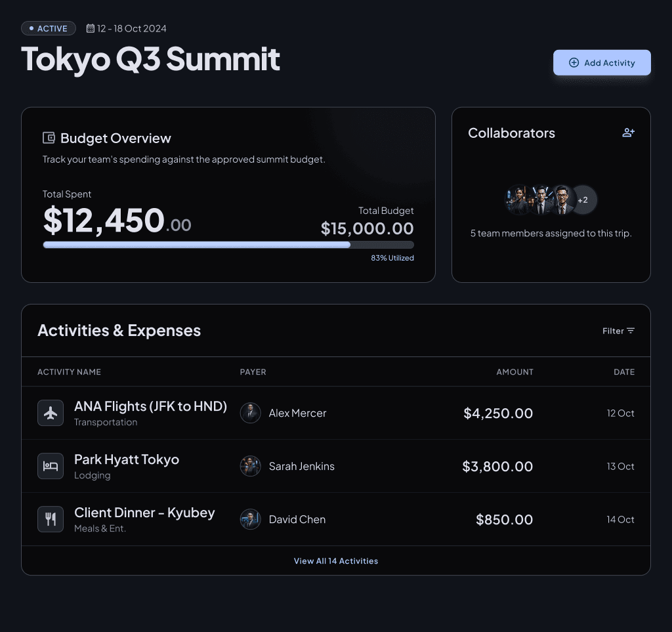Image resolution: width=672 pixels, height=632 pixels.
Task: Click the calendar icon next to trip dates
Action: pos(91,28)
